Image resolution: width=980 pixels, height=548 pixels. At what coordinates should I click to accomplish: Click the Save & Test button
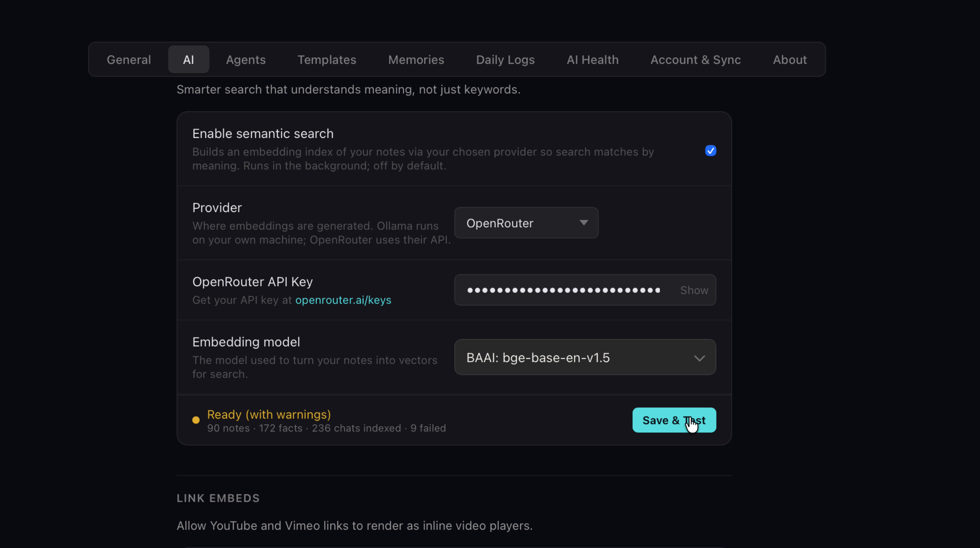tap(674, 420)
